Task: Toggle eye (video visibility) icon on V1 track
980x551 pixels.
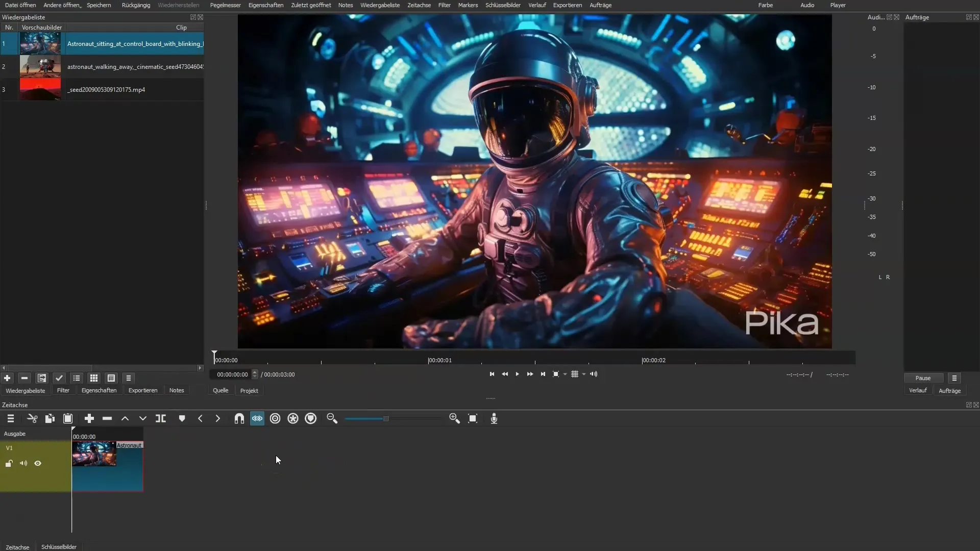Action: coord(38,464)
